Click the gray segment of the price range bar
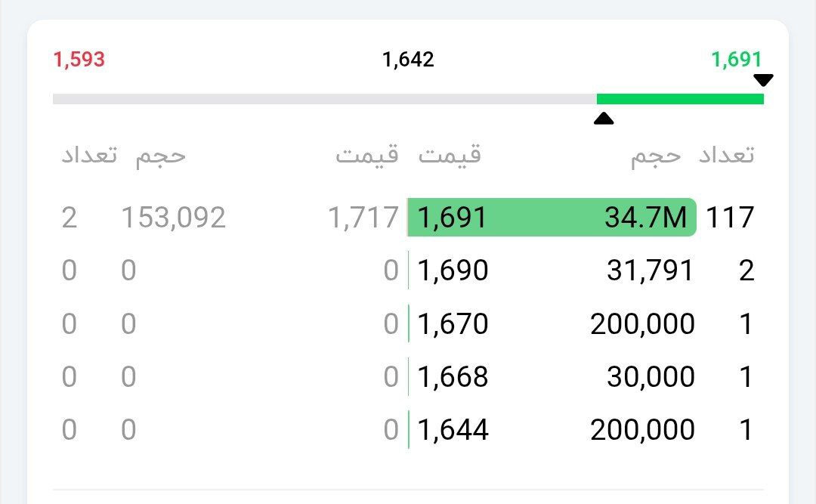Screen dimensions: 816x504 coord(325,99)
